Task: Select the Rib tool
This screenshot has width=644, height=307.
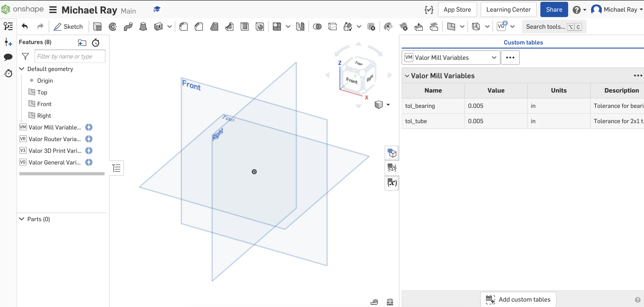Action: (229, 27)
